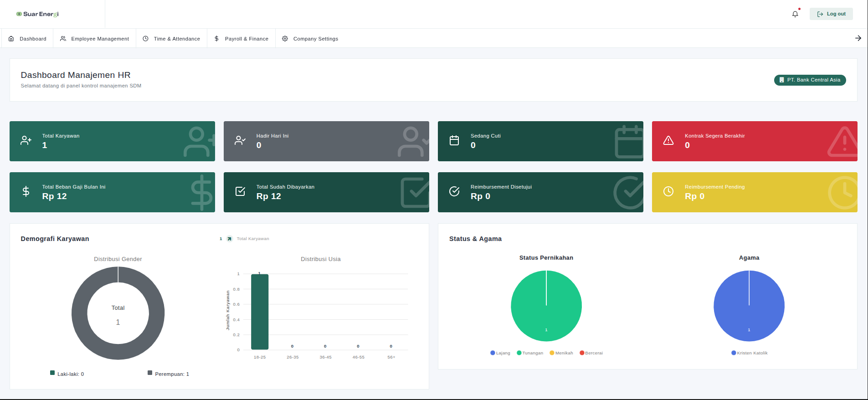The width and height of the screenshot is (868, 400).
Task: Click the Reimbursement Disetujui amount Rp 0
Action: tap(481, 196)
